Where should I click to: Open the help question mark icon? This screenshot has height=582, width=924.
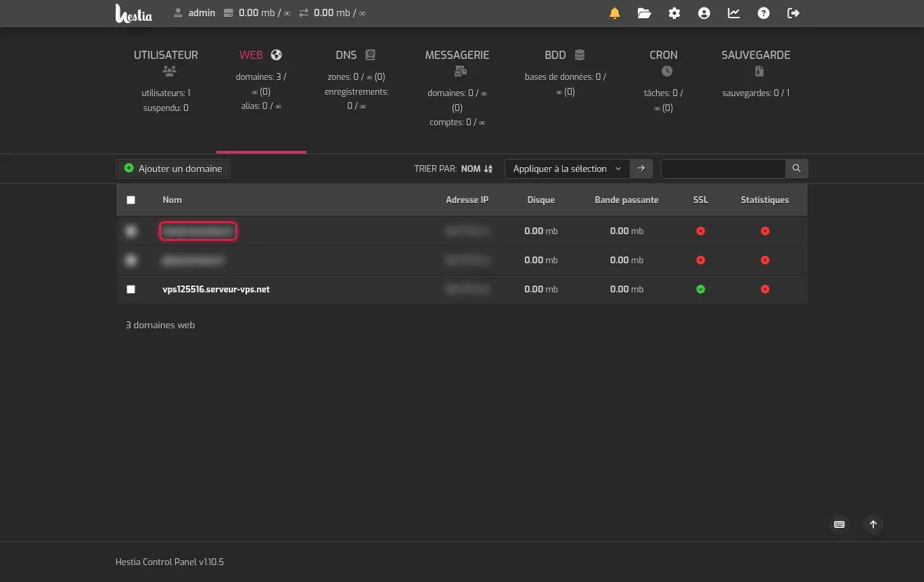coord(764,13)
